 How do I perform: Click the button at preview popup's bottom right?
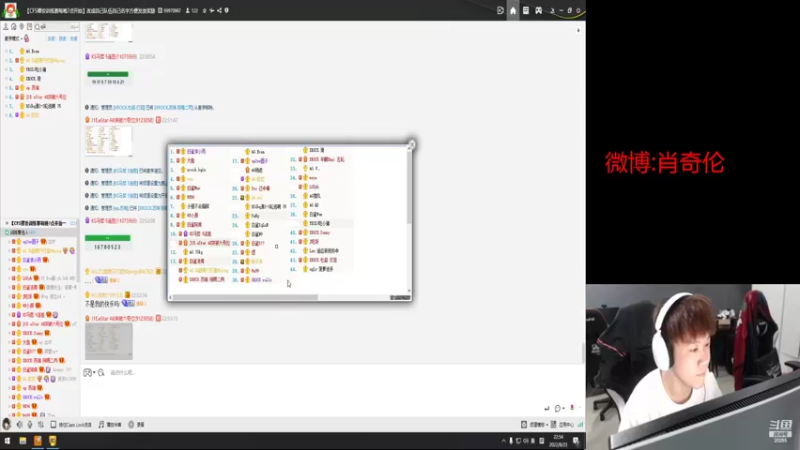[x=400, y=297]
